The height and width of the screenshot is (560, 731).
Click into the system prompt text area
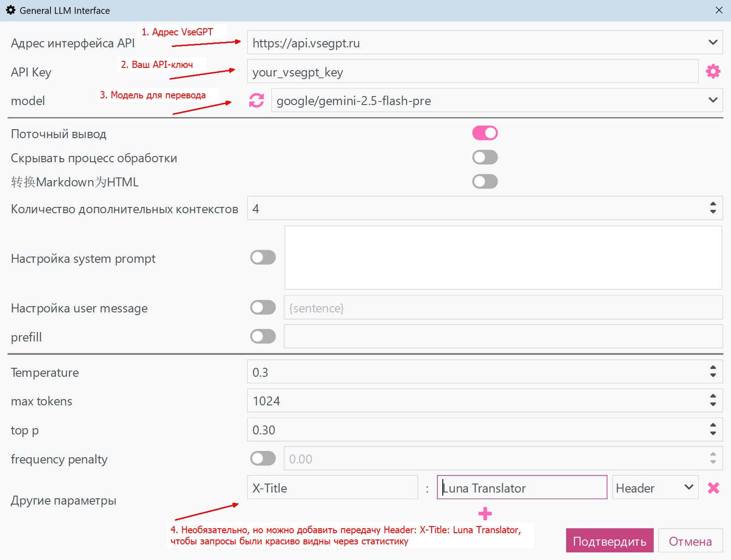(x=503, y=258)
